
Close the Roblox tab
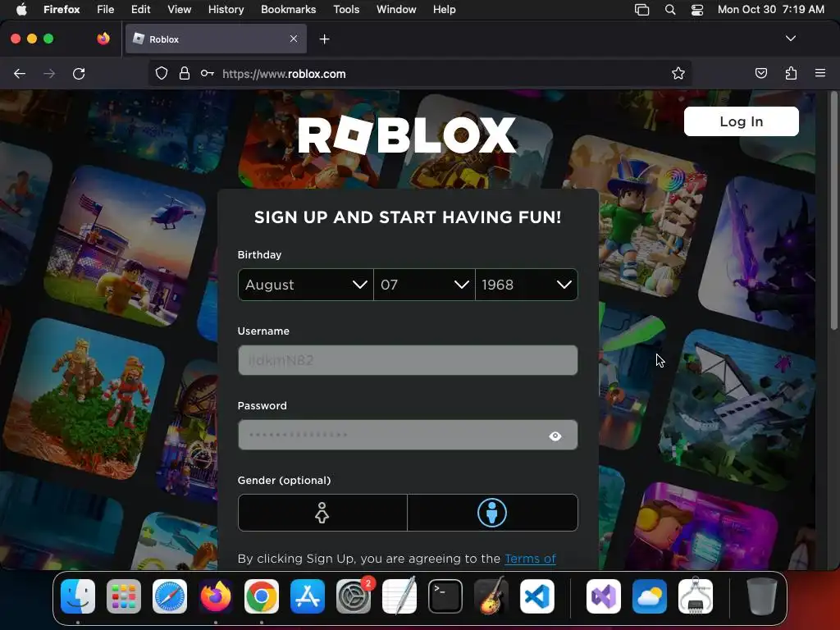click(x=294, y=39)
